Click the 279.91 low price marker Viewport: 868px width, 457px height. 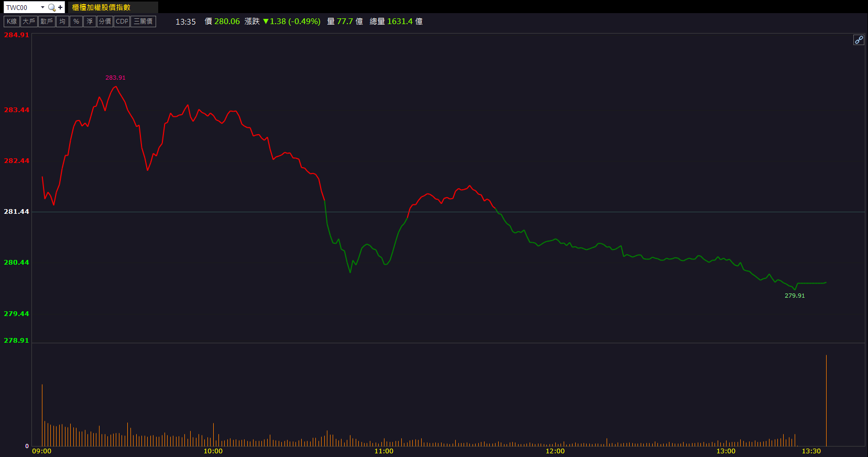pos(795,296)
